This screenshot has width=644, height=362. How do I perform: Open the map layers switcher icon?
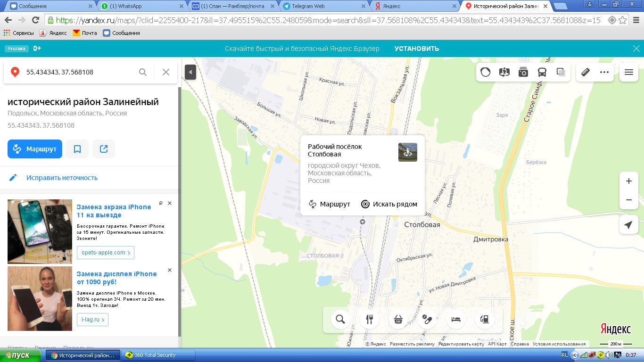pyautogui.click(x=561, y=72)
